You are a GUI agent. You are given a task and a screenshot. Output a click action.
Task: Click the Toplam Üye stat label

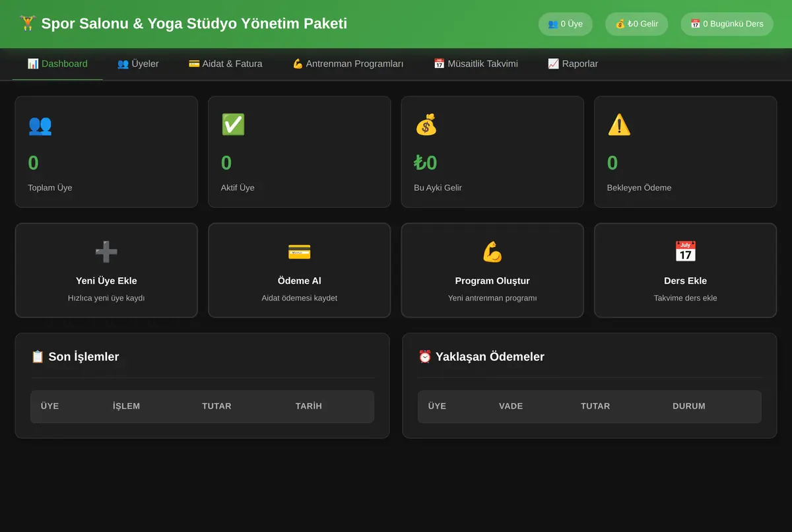coord(50,187)
